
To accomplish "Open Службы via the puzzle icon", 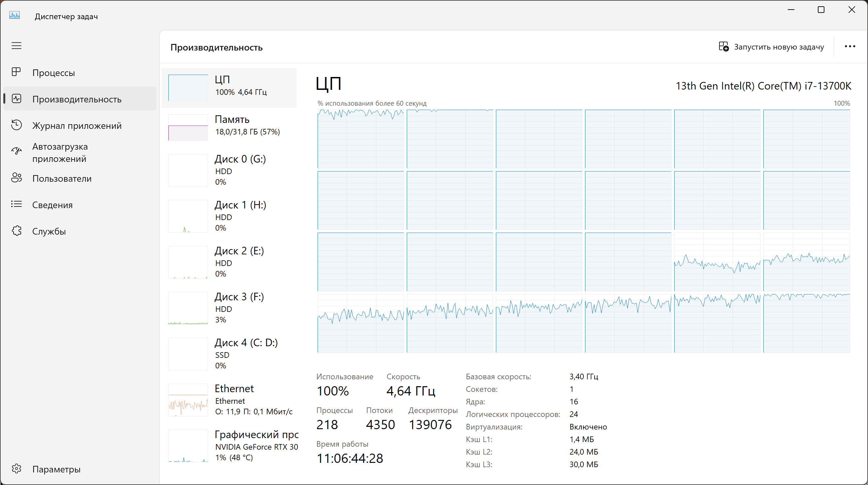I will coord(16,231).
